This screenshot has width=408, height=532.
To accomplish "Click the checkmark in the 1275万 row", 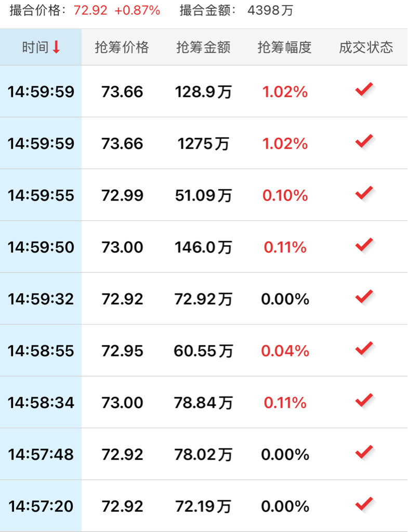I will (x=364, y=141).
